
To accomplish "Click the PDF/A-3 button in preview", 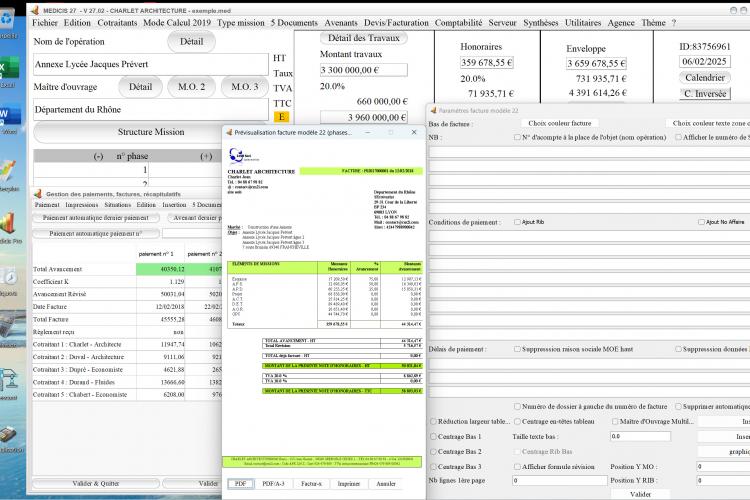I will click(x=273, y=484).
